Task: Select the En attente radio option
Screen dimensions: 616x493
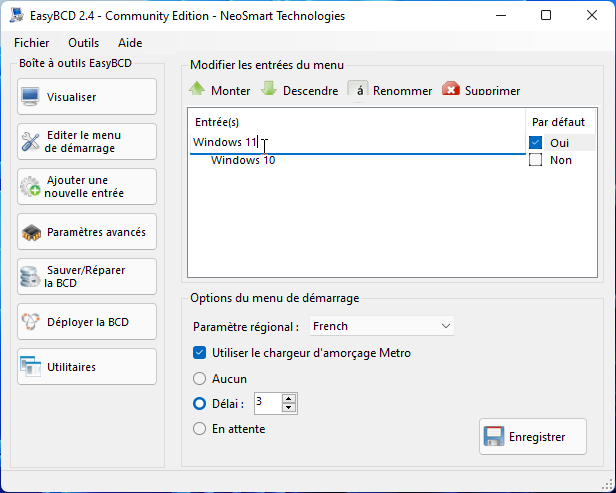Action: pyautogui.click(x=199, y=429)
